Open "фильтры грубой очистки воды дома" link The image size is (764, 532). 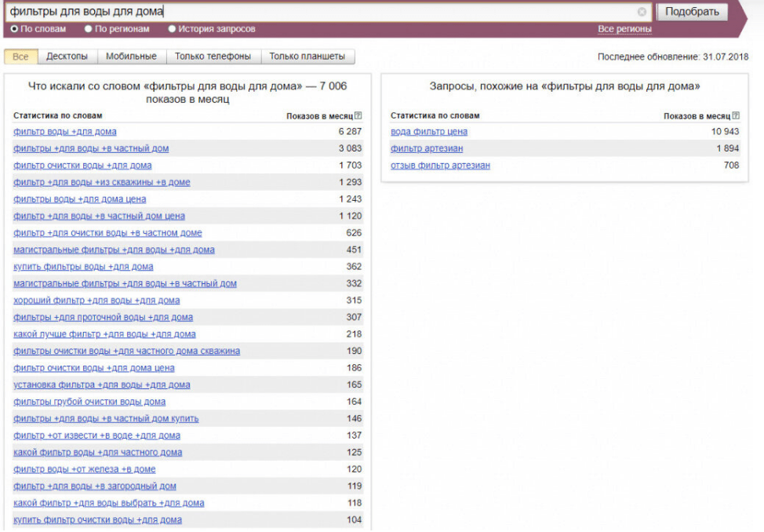[x=89, y=402]
